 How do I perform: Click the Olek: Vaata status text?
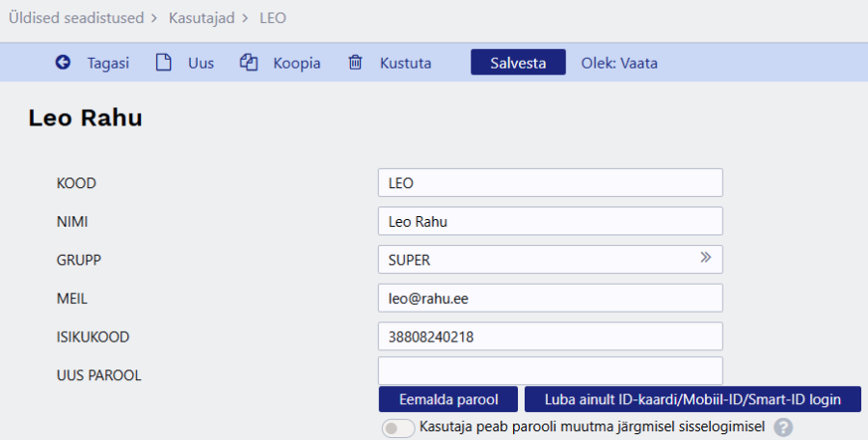619,63
